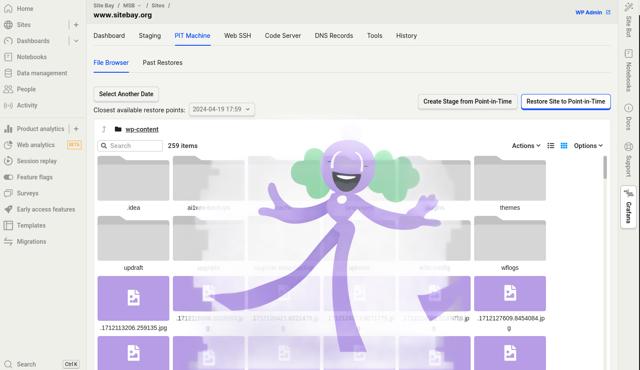Open Early access features

click(46, 209)
